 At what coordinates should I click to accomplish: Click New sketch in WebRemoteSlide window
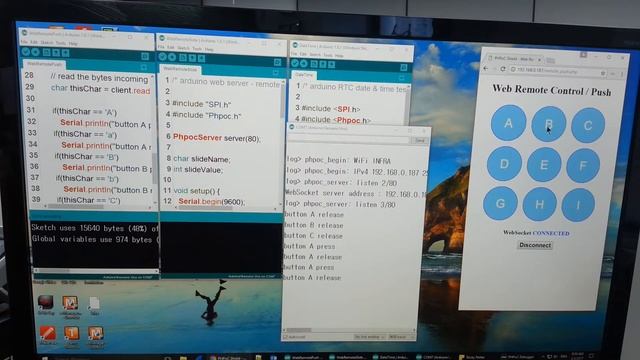coord(183,58)
